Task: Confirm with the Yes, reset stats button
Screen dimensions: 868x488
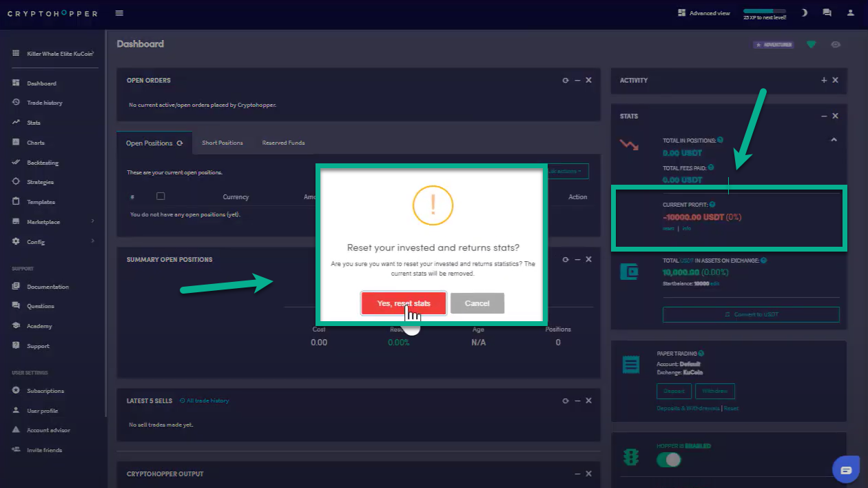Action: [x=404, y=303]
